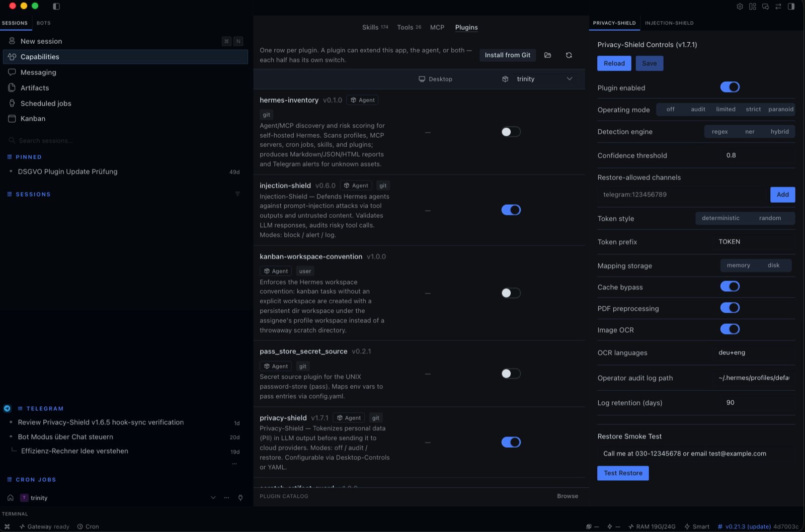Screen dimensions: 805x532
Task: Open settings gear in title bar
Action: click(740, 7)
